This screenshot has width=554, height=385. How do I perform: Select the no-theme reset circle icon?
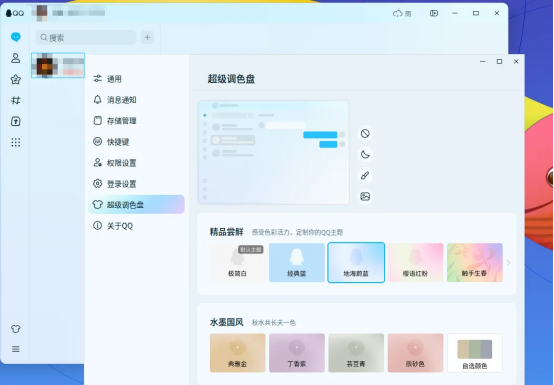(x=365, y=133)
